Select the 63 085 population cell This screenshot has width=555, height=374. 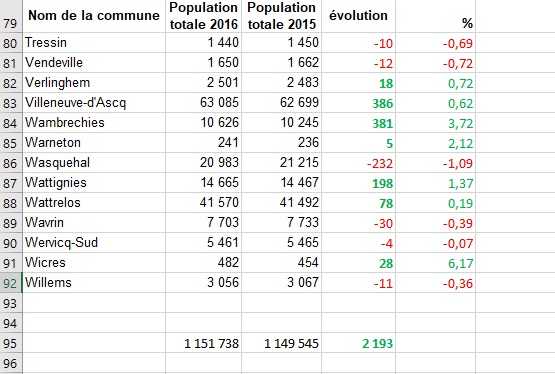coord(204,103)
